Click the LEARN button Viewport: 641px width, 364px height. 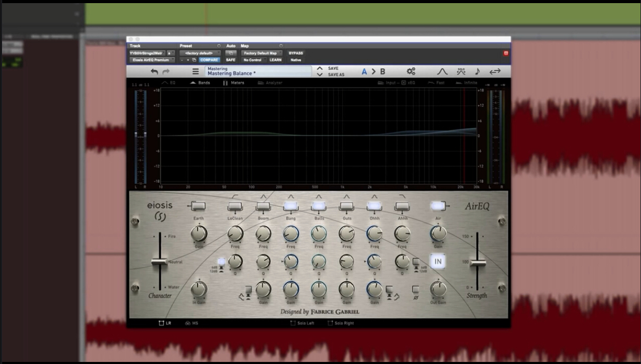(275, 60)
